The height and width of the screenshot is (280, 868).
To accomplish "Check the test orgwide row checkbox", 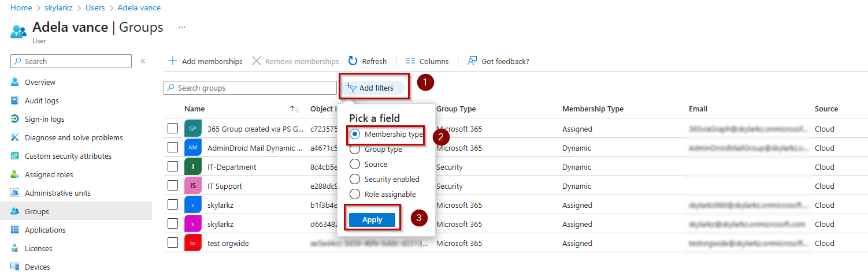I will 173,243.
